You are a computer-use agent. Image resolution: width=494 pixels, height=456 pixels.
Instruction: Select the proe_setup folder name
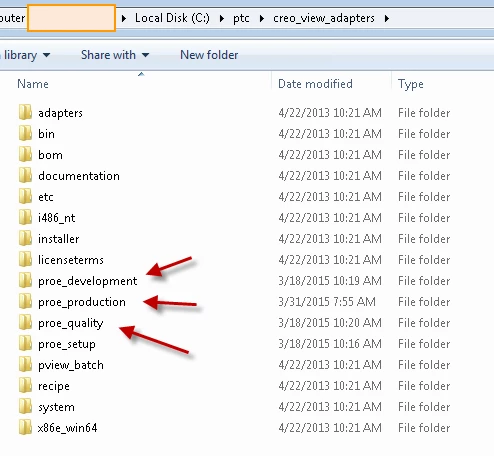(x=67, y=344)
